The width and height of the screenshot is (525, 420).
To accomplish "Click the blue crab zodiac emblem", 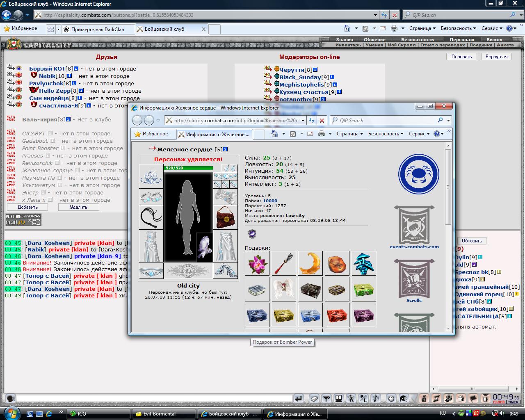I will click(419, 174).
